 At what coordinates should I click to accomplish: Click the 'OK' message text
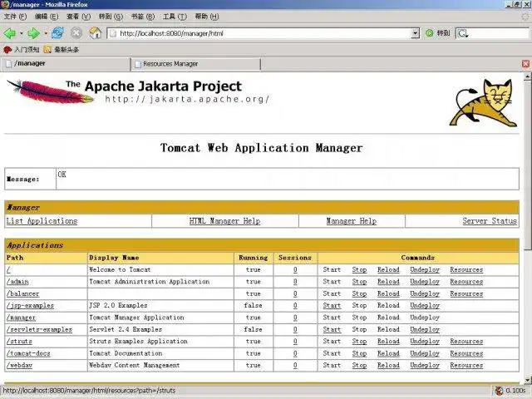pyautogui.click(x=62, y=175)
